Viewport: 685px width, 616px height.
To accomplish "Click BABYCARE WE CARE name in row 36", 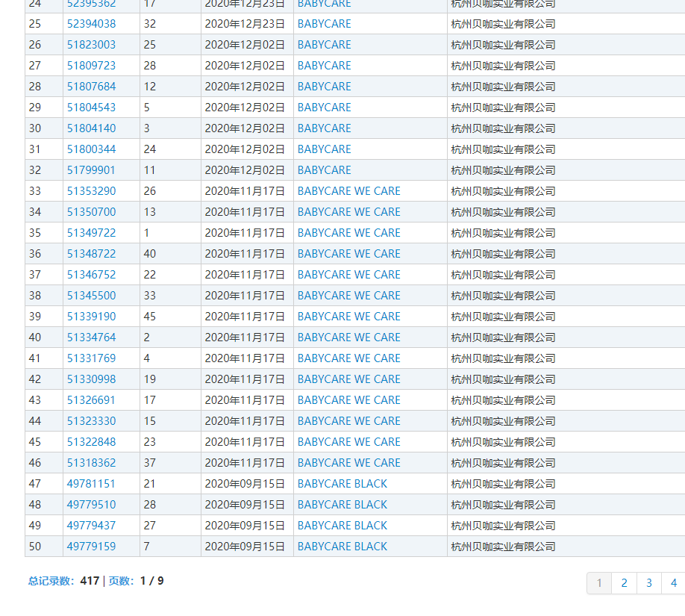I will tap(348, 254).
